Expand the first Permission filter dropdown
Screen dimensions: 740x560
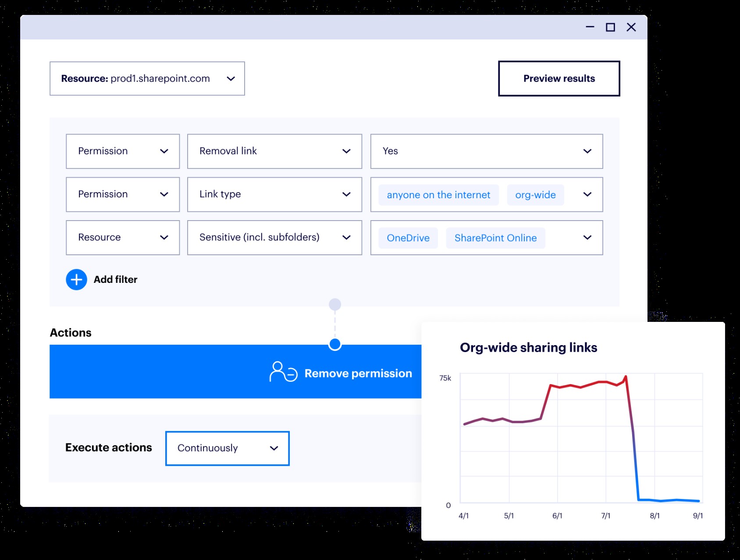click(123, 151)
